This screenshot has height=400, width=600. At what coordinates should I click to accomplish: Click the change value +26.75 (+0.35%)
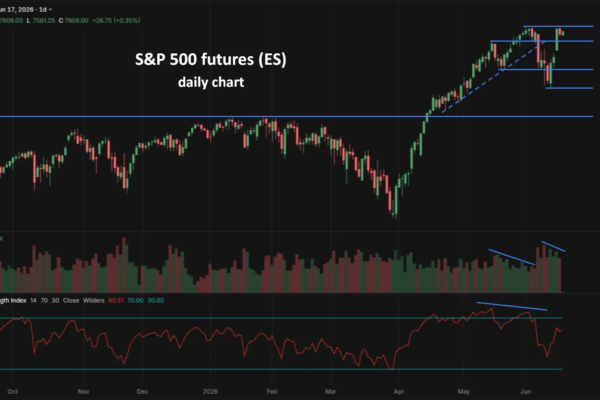coord(116,21)
